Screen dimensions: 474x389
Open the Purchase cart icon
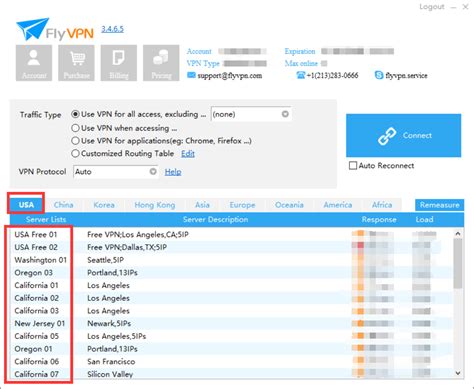click(76, 63)
